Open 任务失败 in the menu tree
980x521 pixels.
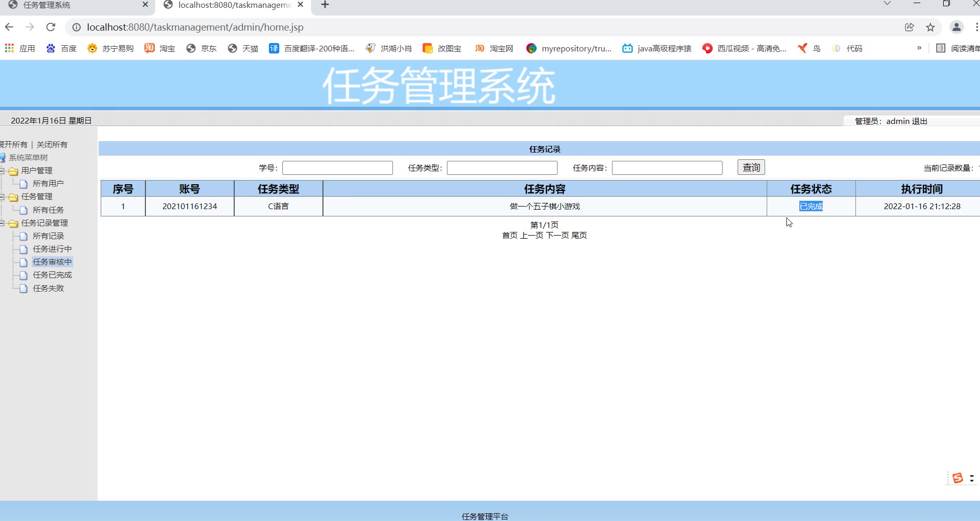48,288
